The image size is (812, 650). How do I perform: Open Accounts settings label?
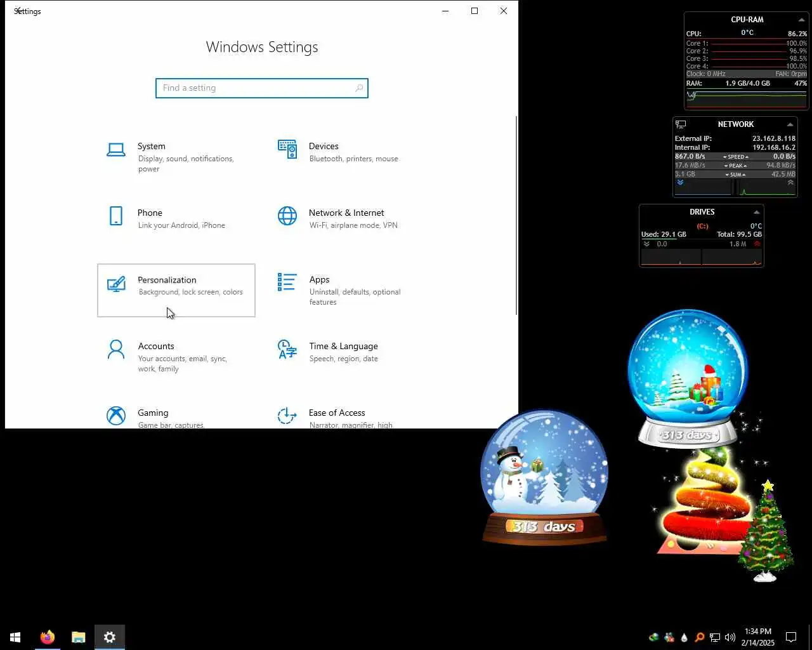[156, 346]
